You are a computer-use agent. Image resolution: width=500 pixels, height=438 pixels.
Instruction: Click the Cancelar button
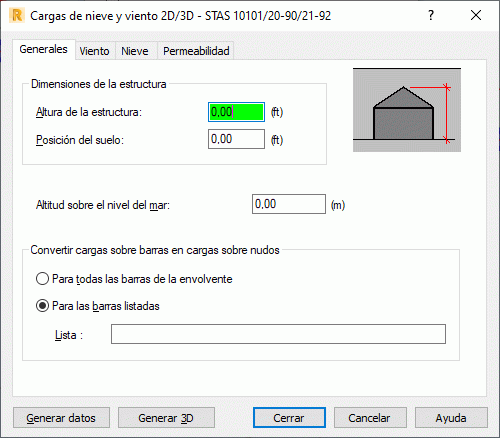370,418
